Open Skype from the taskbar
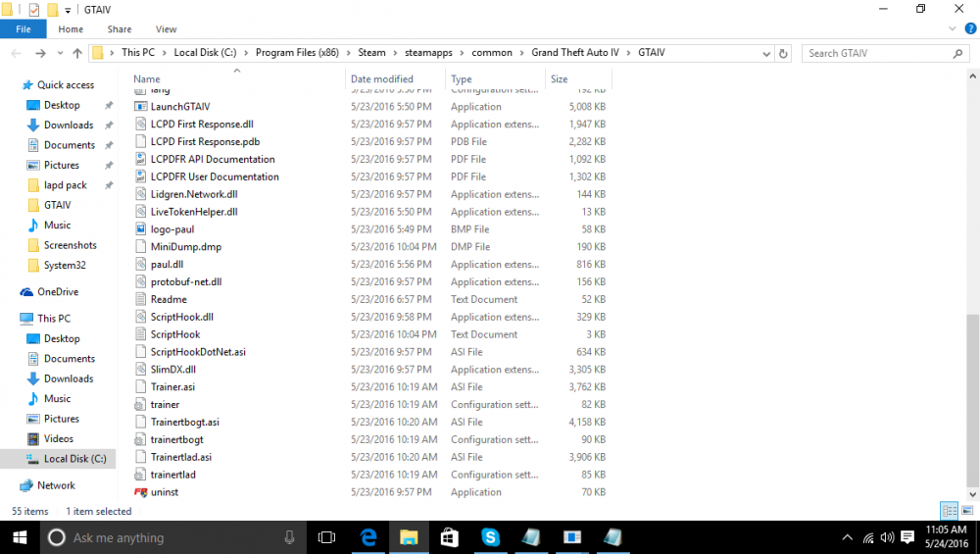The width and height of the screenshot is (980, 554). pos(491,537)
